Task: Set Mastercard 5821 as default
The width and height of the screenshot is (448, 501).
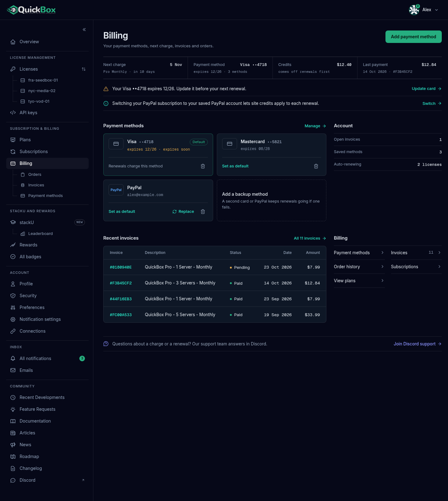Action: coord(235,166)
